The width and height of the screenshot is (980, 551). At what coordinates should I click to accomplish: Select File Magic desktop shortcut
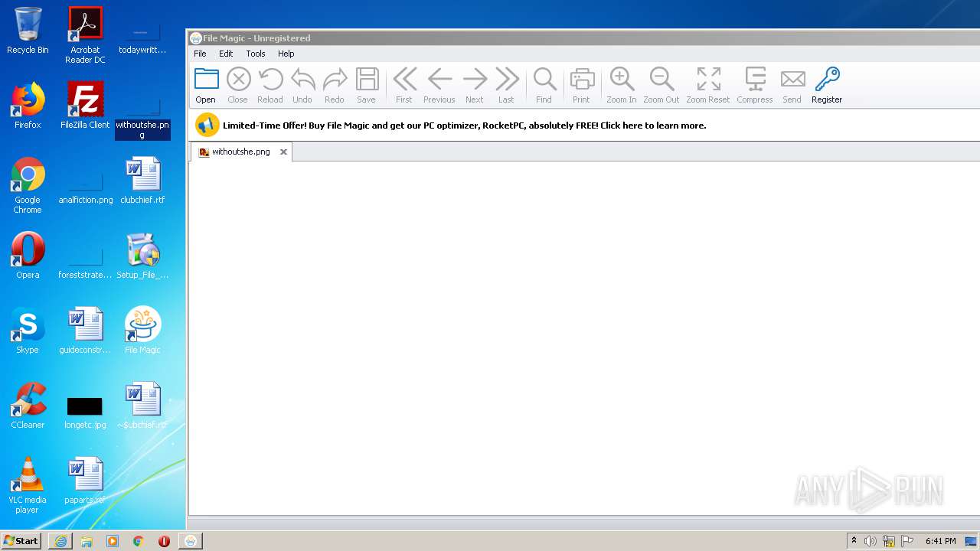[142, 331]
